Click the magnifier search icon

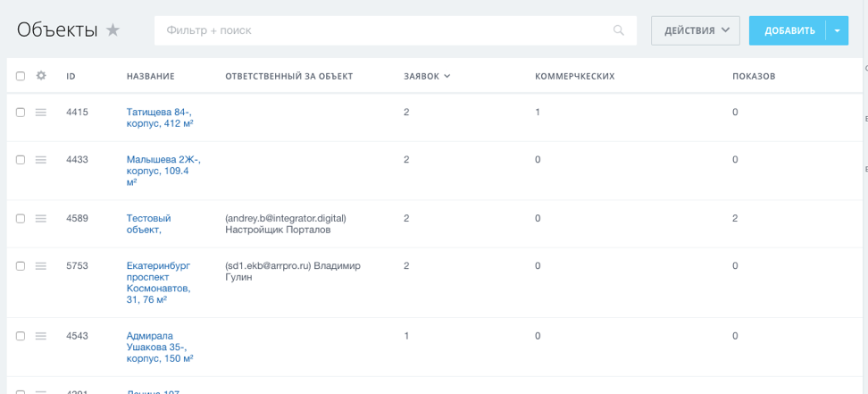[x=619, y=30]
